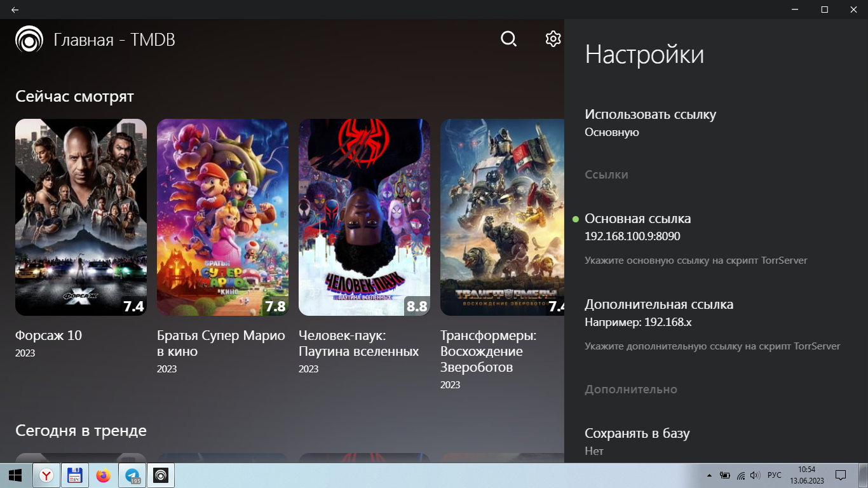Click the Ссылки section label
This screenshot has height=488, width=868.
[x=606, y=175]
